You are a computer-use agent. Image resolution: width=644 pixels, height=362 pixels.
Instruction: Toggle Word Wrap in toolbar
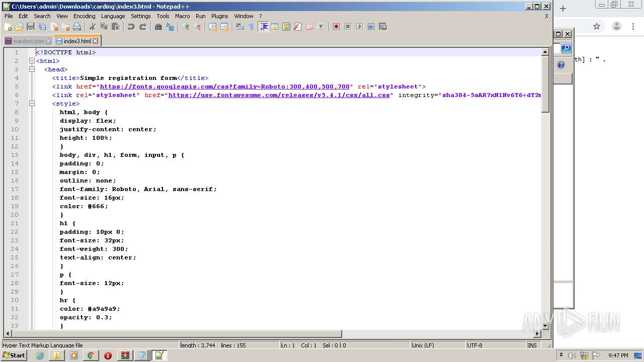point(239,27)
